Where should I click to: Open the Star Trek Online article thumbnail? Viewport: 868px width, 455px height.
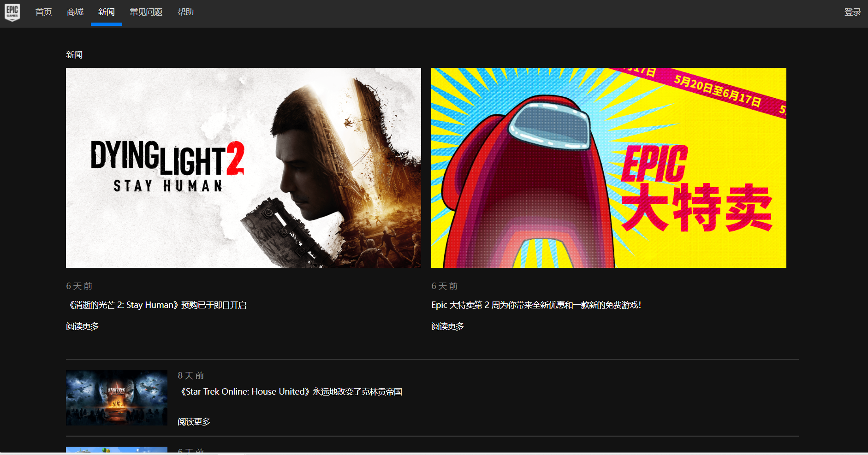click(x=117, y=397)
